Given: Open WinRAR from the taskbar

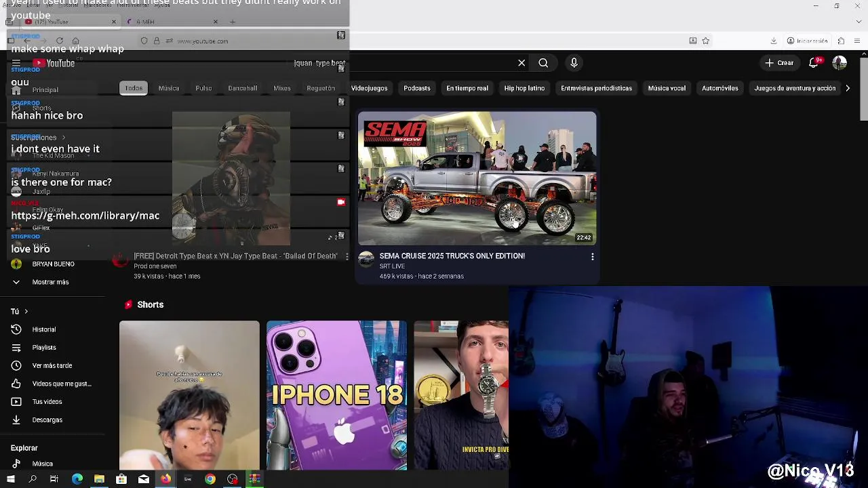Looking at the screenshot, I should (255, 479).
